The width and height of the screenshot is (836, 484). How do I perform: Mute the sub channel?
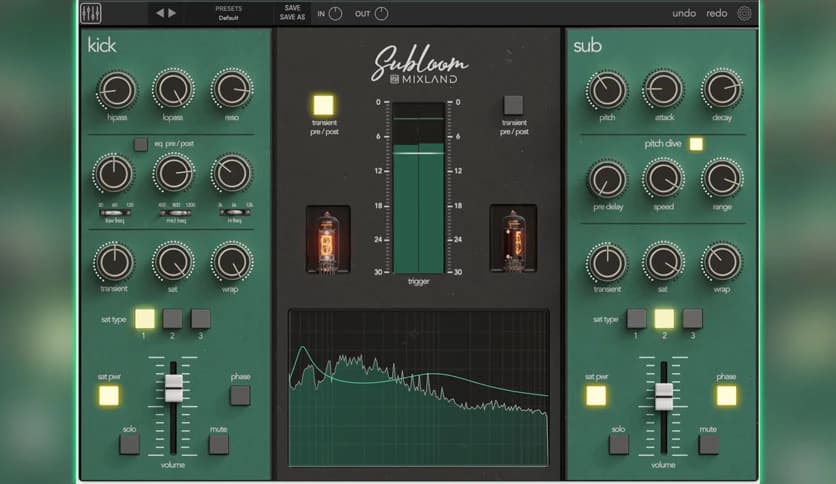pyautogui.click(x=709, y=444)
